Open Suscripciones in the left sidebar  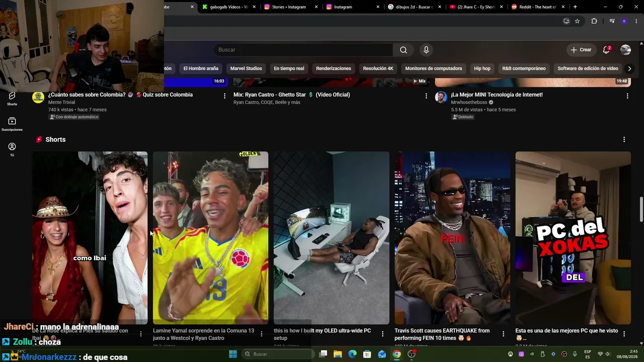coord(12,124)
